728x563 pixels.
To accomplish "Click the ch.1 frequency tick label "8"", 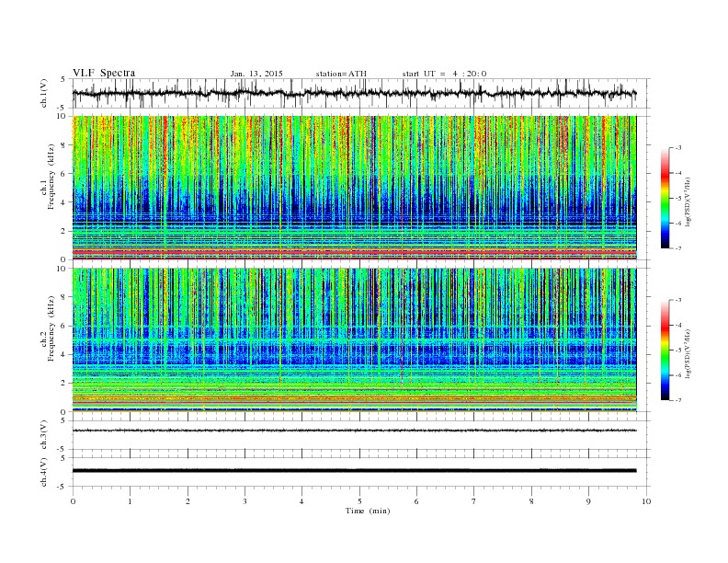I will pyautogui.click(x=63, y=145).
